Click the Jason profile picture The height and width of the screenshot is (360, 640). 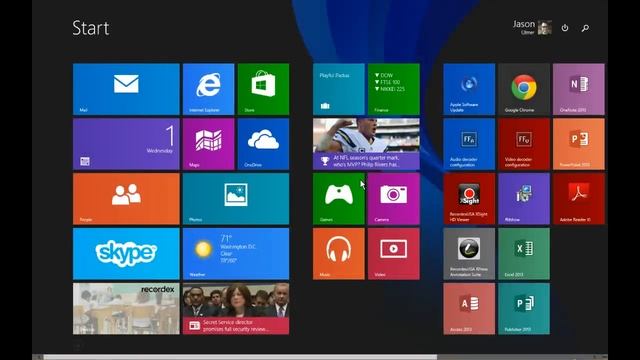[x=545, y=27]
